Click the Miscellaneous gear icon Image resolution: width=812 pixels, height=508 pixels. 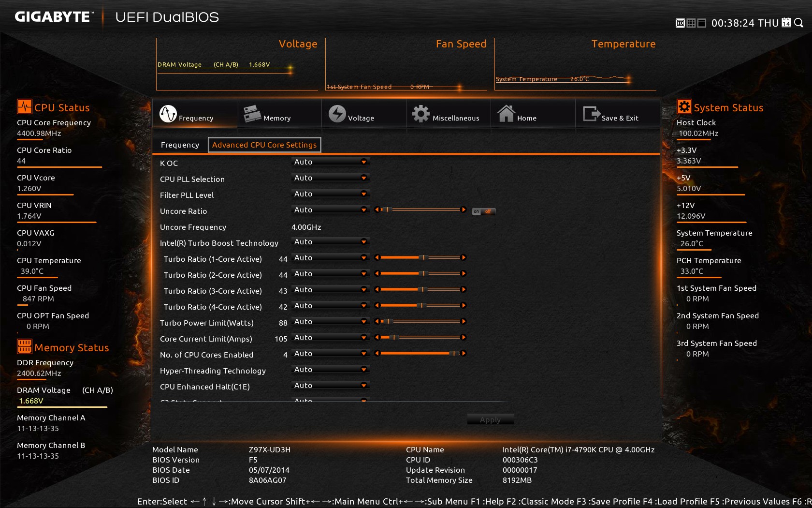(421, 114)
